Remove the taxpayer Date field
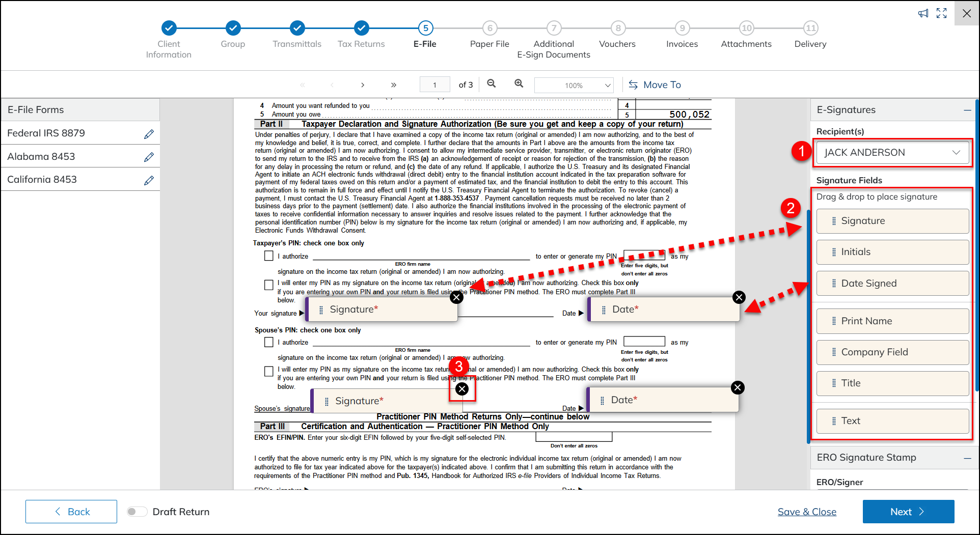The image size is (980, 535). point(739,297)
